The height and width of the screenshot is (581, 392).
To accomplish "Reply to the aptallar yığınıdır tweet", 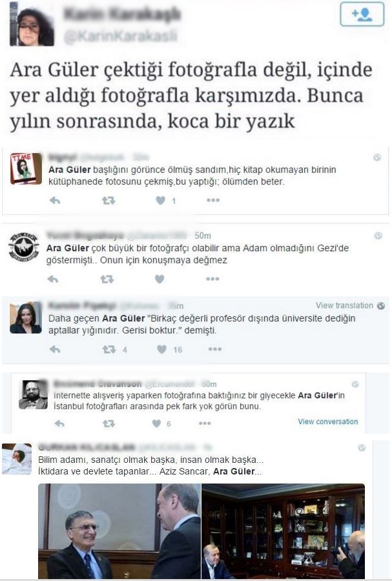I will [55, 349].
